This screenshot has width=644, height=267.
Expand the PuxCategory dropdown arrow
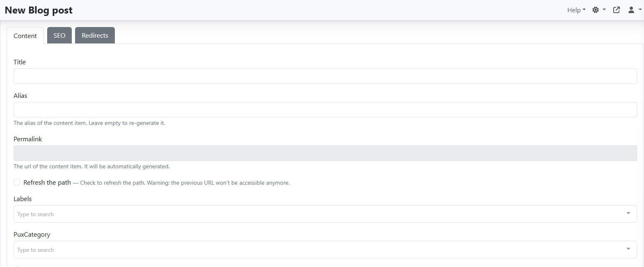(628, 249)
